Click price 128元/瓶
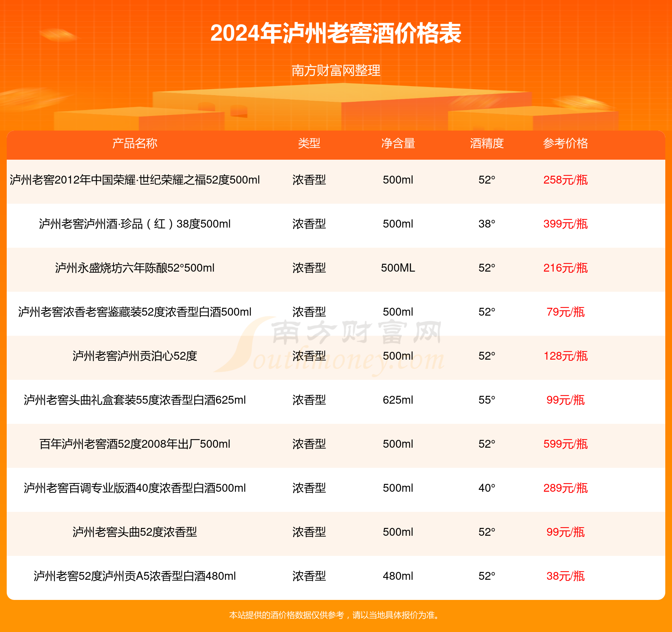 pyautogui.click(x=566, y=356)
